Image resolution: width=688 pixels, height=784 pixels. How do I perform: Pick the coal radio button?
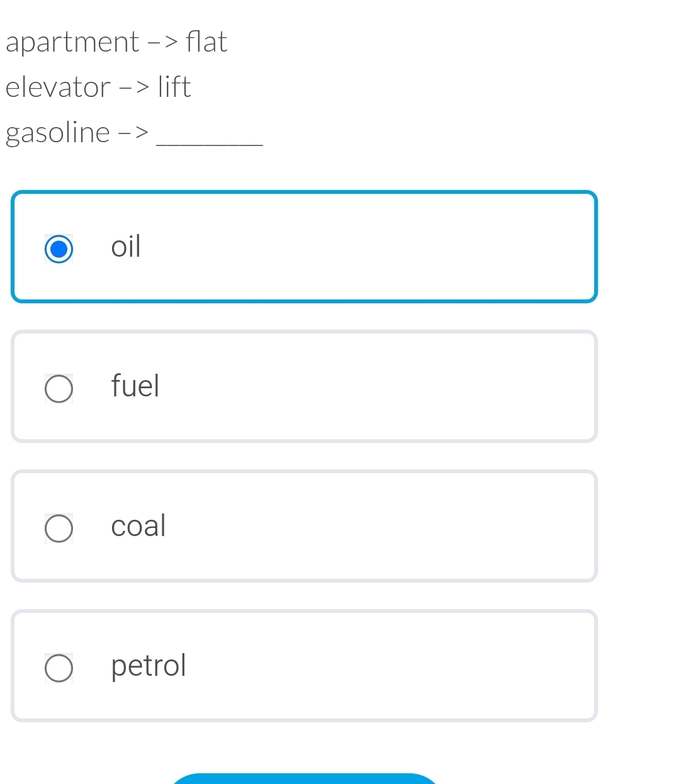(x=59, y=528)
